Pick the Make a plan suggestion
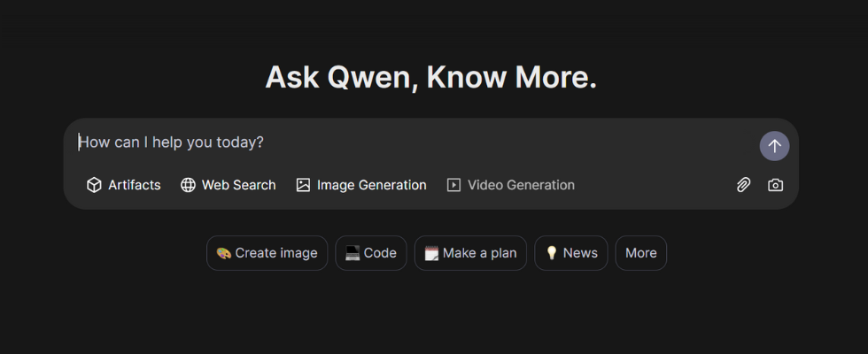 [x=479, y=253]
